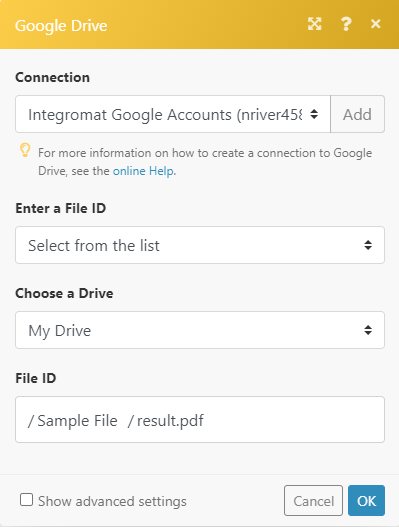Enable Show advanced settings checkbox
This screenshot has width=399, height=527.
[x=26, y=500]
